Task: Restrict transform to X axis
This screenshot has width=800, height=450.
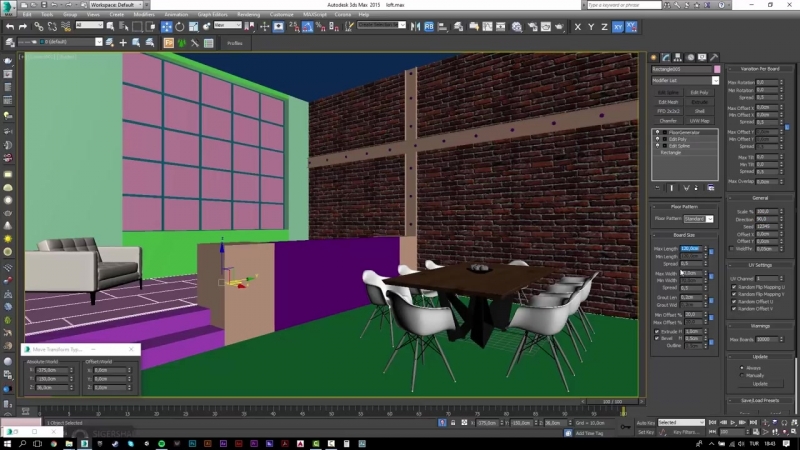Action: coord(578,27)
